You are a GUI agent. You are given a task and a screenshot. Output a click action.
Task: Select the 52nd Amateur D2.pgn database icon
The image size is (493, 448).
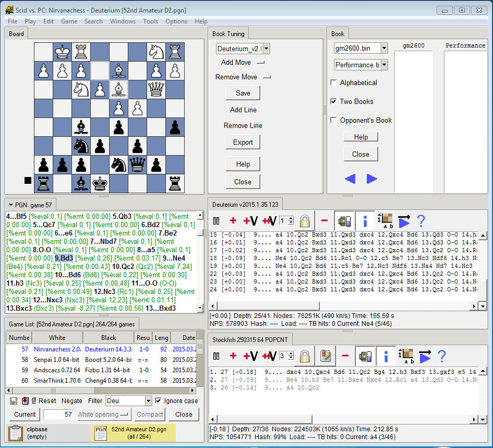pos(101,433)
